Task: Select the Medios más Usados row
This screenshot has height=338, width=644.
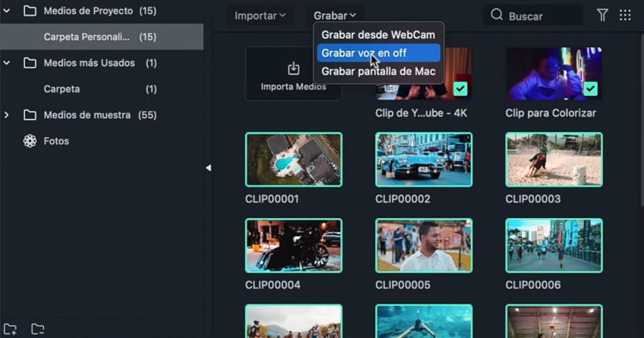Action: click(x=102, y=63)
